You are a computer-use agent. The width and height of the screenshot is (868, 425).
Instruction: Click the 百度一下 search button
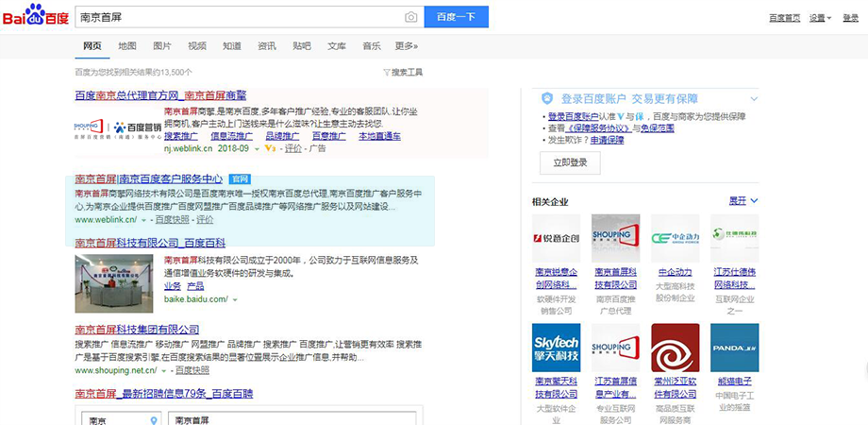point(456,17)
